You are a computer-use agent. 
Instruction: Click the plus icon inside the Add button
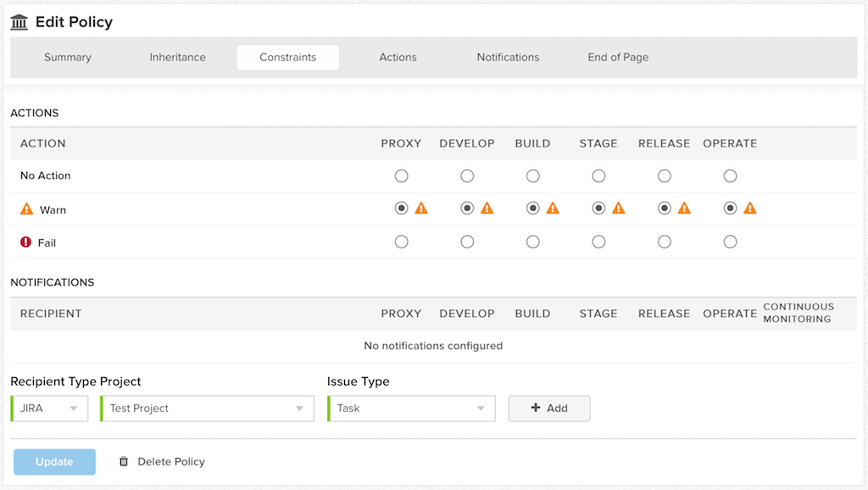[537, 408]
